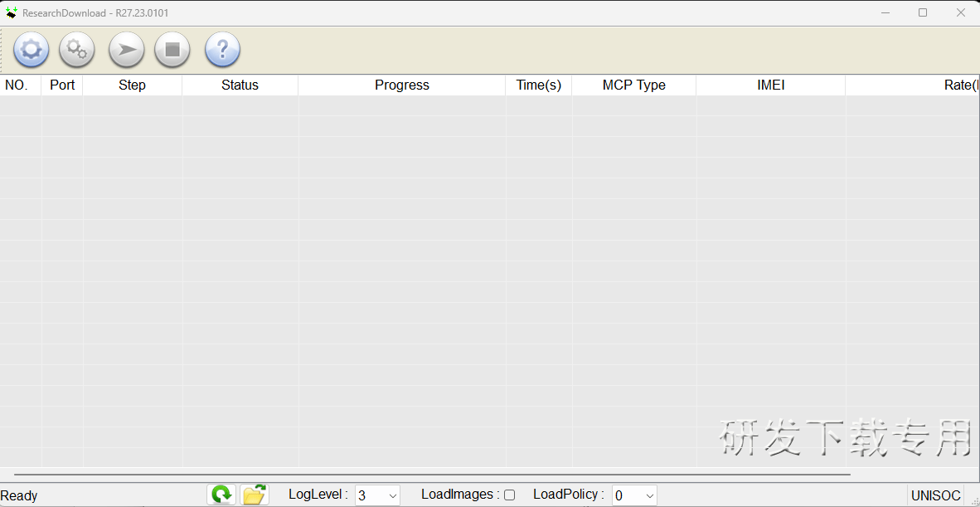Image resolution: width=980 pixels, height=507 pixels.
Task: Click the IMEI column header
Action: click(x=770, y=85)
